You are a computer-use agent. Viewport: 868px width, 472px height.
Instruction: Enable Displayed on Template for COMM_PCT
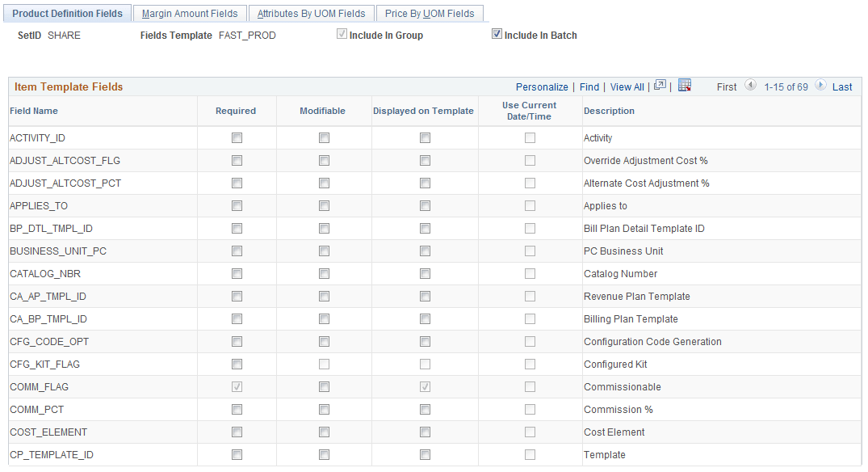(425, 409)
